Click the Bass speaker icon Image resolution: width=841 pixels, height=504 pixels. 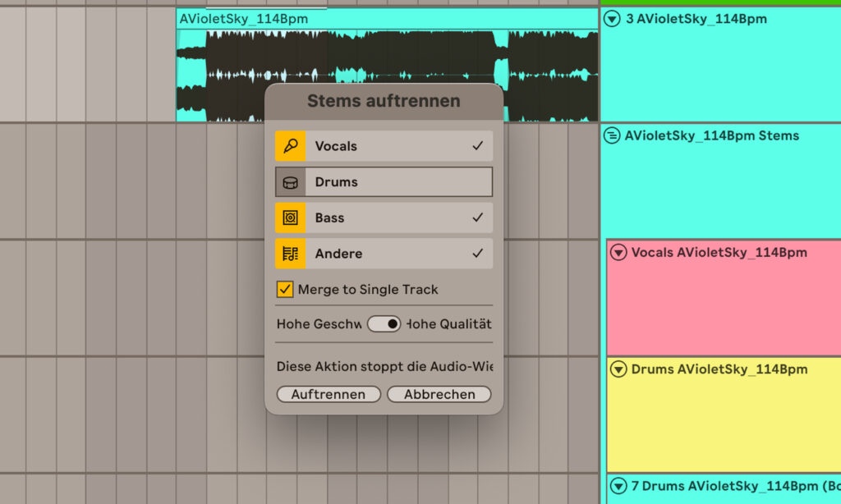click(x=290, y=218)
